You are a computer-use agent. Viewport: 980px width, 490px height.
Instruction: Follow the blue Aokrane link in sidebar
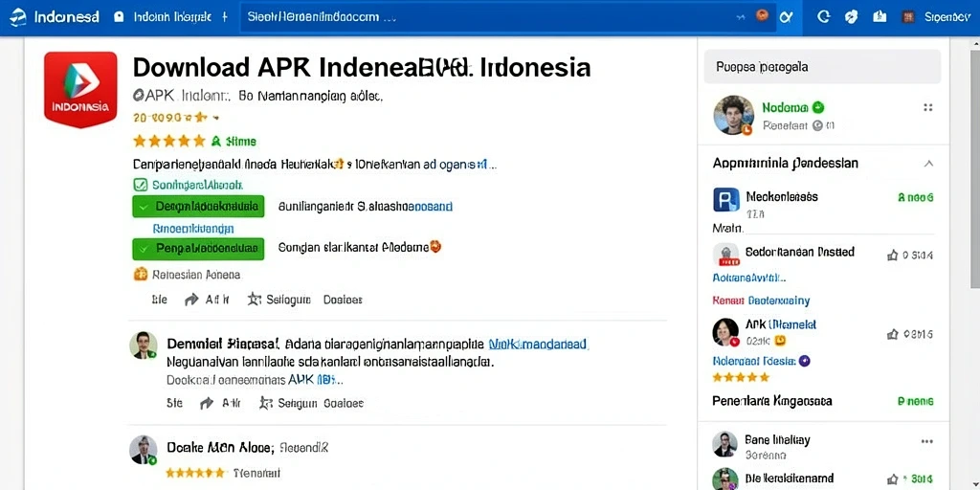click(749, 278)
